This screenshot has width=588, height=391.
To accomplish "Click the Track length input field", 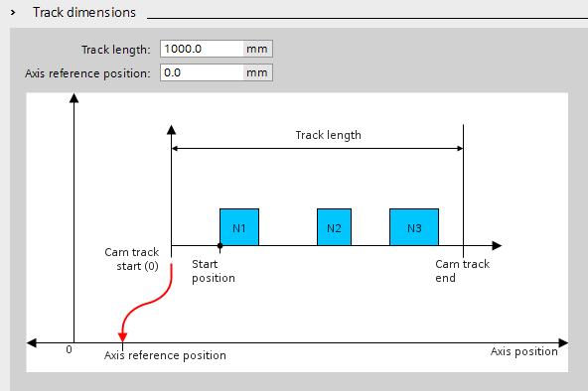I will point(202,49).
